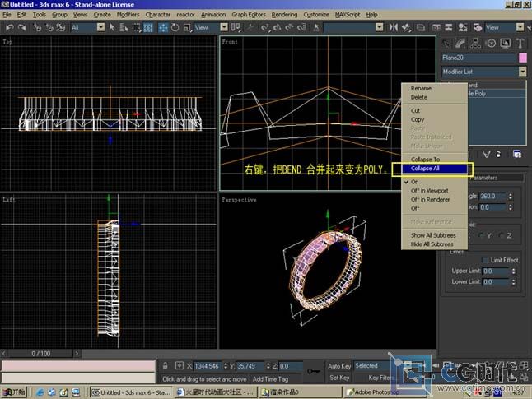
Task: Select the Z bend axis radio
Action: 502,235
